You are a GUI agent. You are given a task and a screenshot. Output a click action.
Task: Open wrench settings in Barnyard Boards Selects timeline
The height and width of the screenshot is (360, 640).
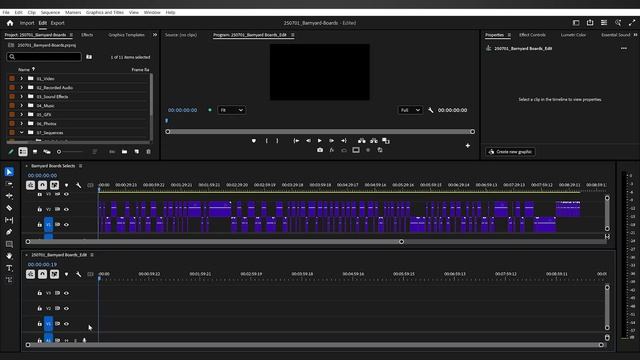point(78,185)
